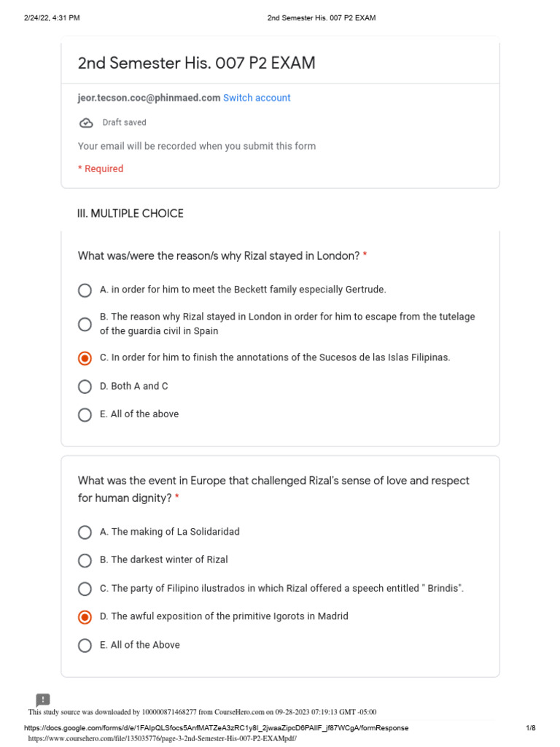Image resolution: width=560 pixels, height=747 pixels.
Task: Click the email address jeor.tecson.coc@phinmaed.com
Action: click(x=149, y=98)
